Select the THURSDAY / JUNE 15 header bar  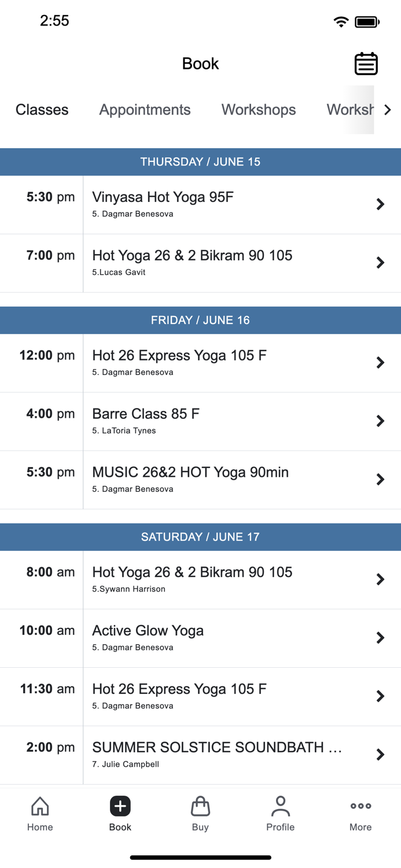(200, 162)
